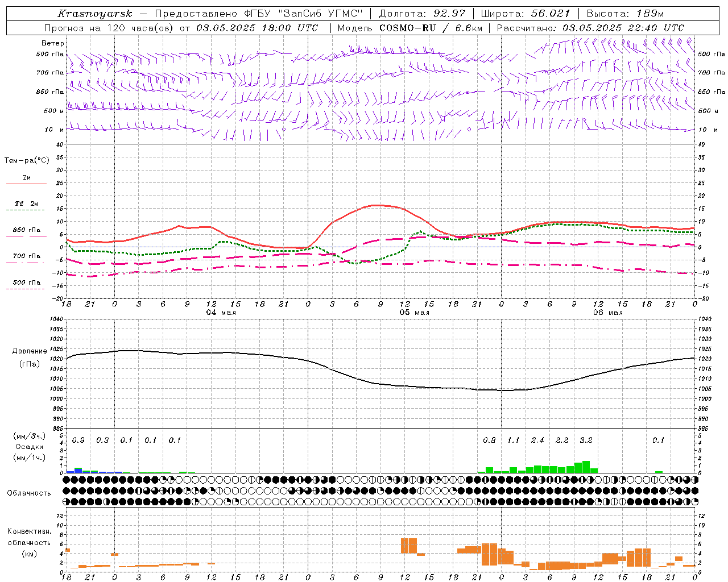
Task: Click the "Осадки" precipitation label
Action: (30, 447)
